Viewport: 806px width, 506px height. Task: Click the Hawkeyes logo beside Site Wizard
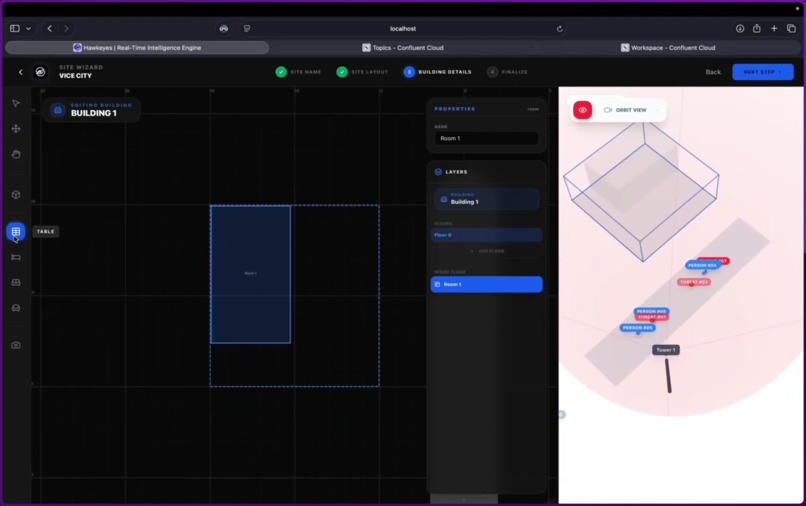[x=40, y=72]
